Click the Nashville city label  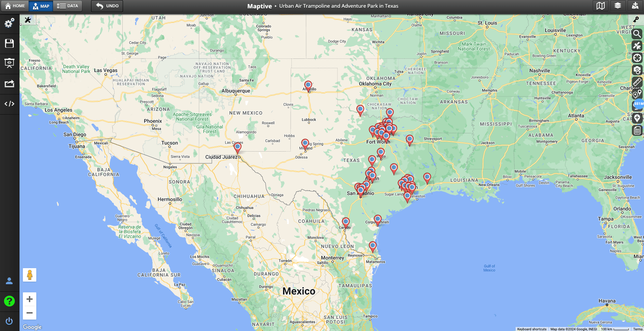(x=540, y=71)
